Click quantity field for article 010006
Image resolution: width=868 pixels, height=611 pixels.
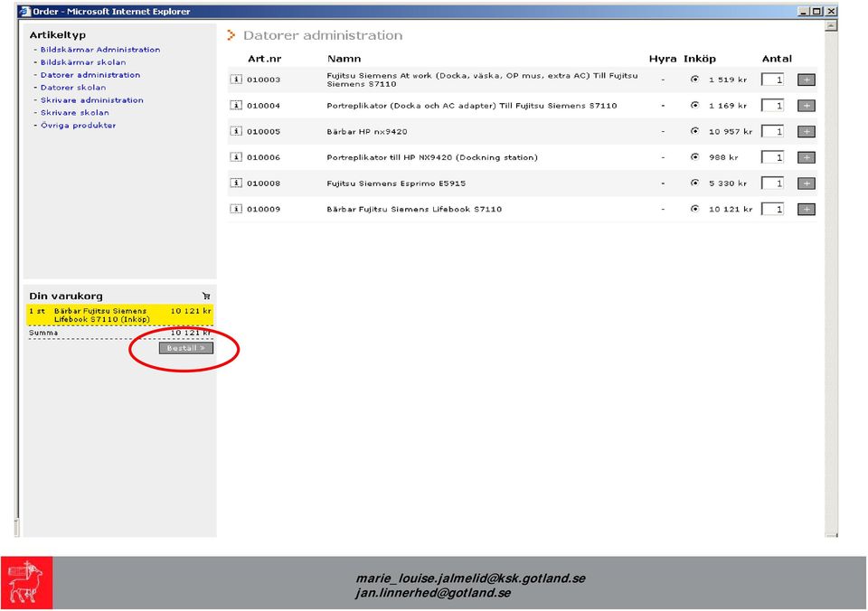click(x=773, y=158)
